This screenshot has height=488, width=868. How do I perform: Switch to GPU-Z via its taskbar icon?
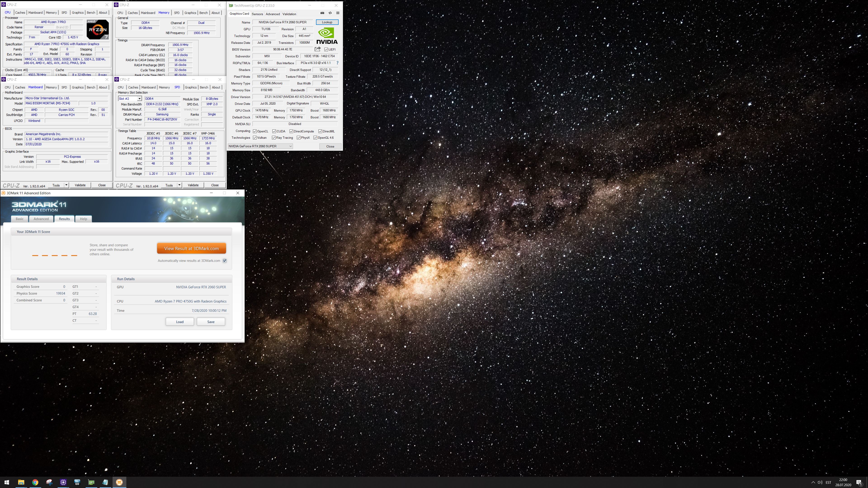pyautogui.click(x=91, y=482)
